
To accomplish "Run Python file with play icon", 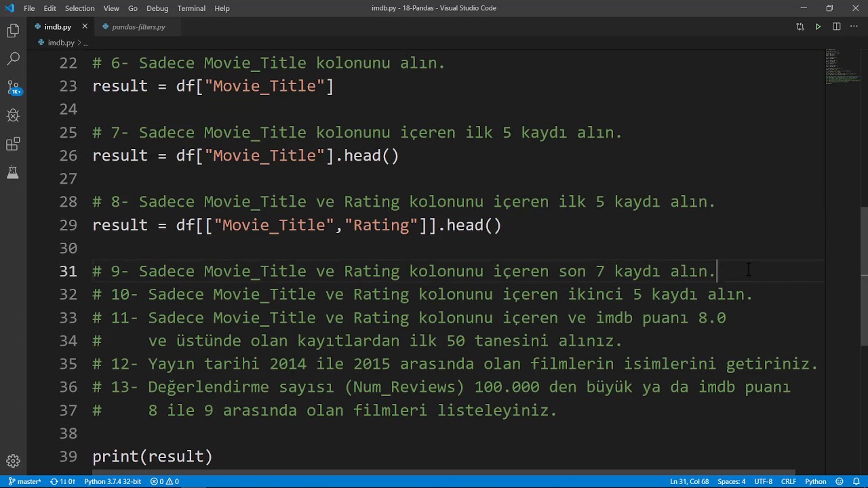I will 818,26.
